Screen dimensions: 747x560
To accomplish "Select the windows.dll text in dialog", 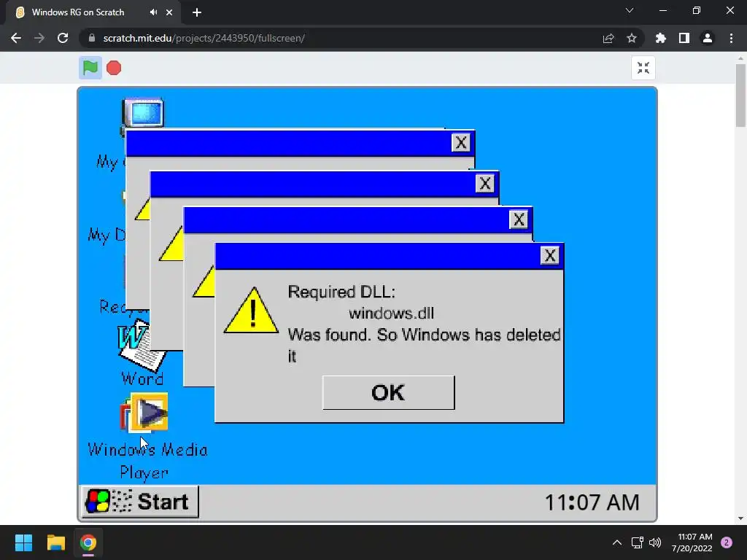I will point(391,314).
